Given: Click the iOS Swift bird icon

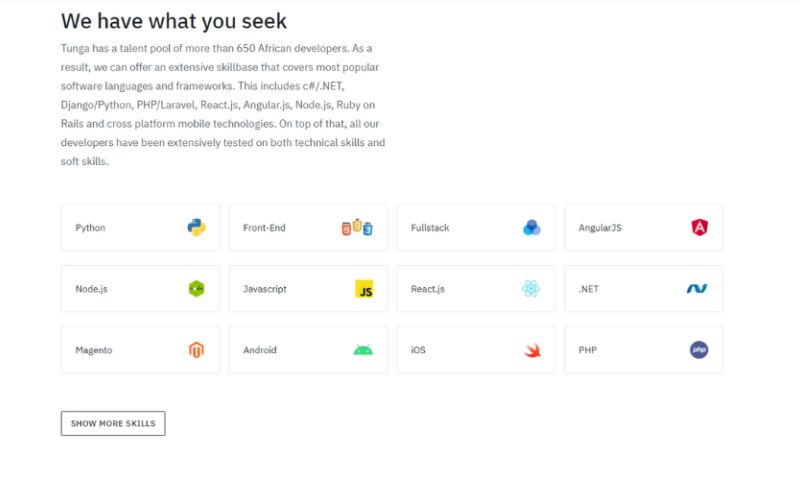Looking at the screenshot, I should [x=532, y=350].
